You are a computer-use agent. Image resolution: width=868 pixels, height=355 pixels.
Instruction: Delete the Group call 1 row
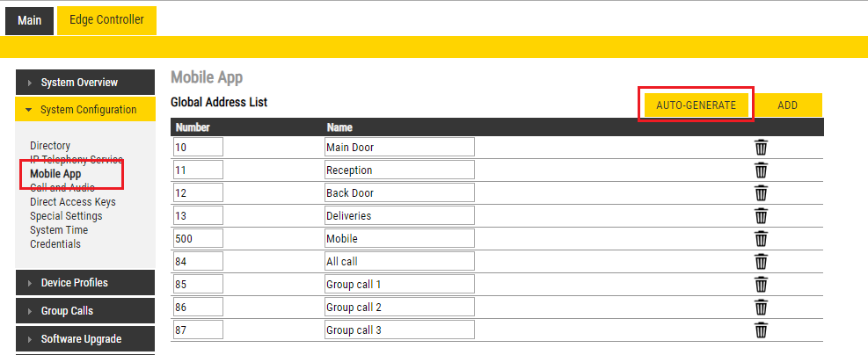point(762,284)
